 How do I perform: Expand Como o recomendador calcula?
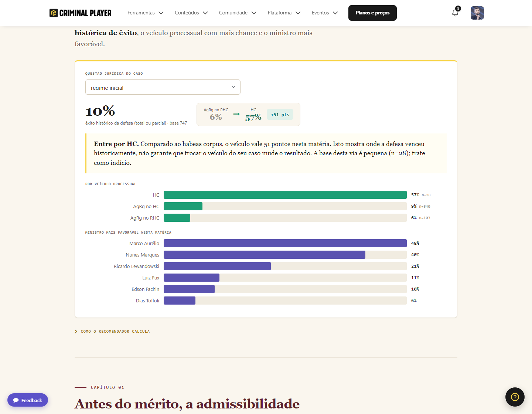click(x=112, y=332)
